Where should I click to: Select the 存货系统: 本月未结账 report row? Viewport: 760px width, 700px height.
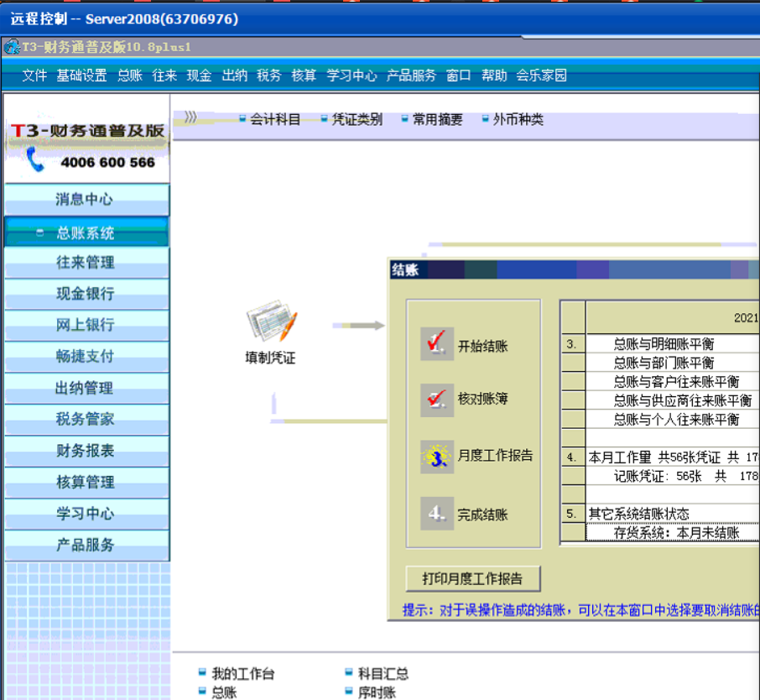click(672, 533)
